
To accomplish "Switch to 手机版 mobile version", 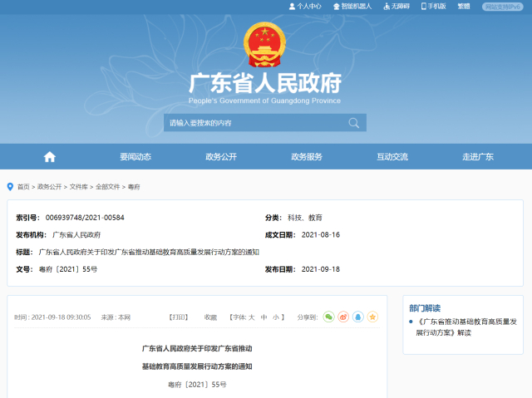I will (x=433, y=6).
